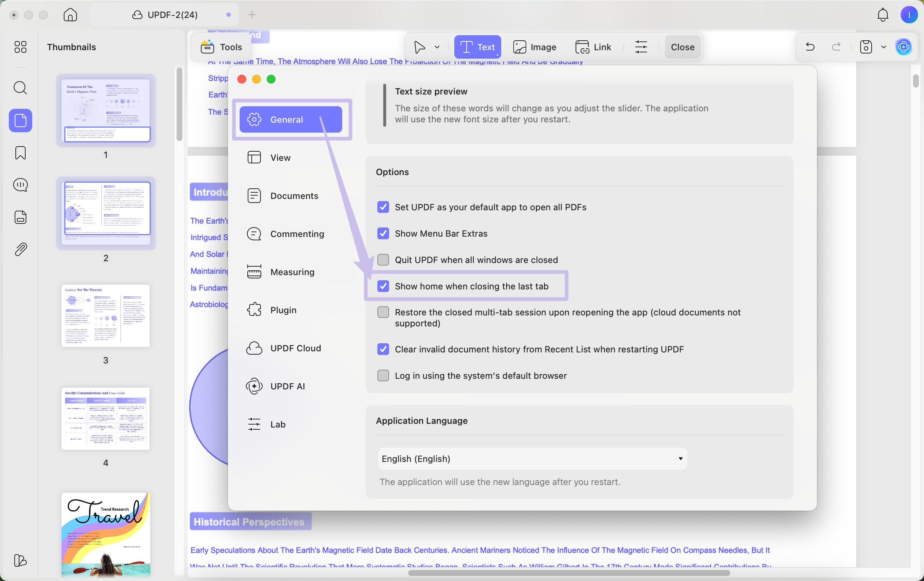924x581 pixels.
Task: Expand the save options dropdown arrow
Action: pos(883,47)
